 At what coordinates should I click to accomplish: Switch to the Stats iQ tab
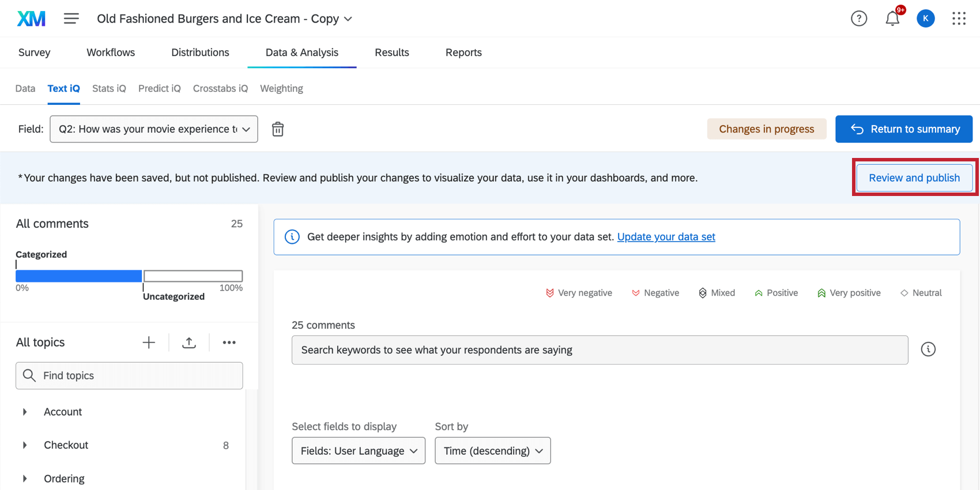tap(109, 88)
